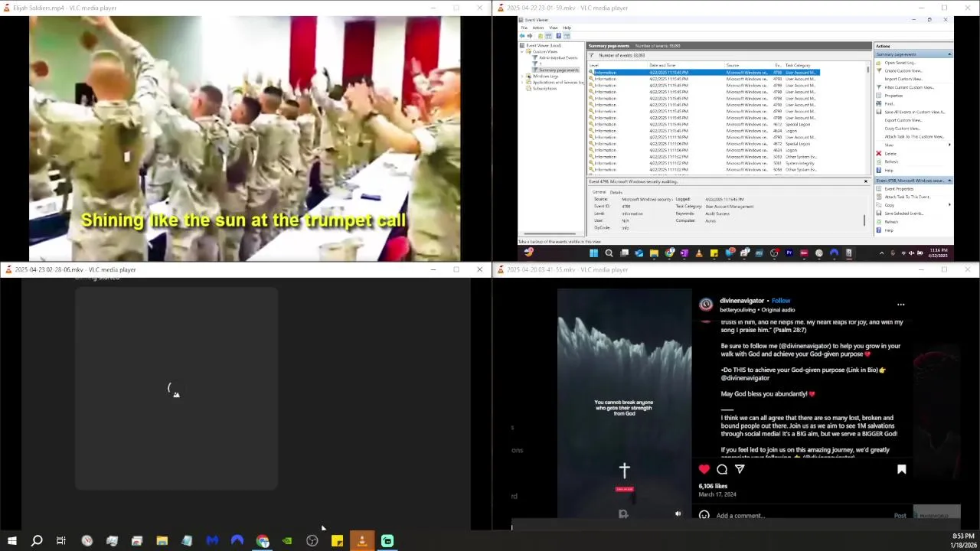The width and height of the screenshot is (980, 551).
Task: Open post options three-dot menu
Action: click(900, 305)
